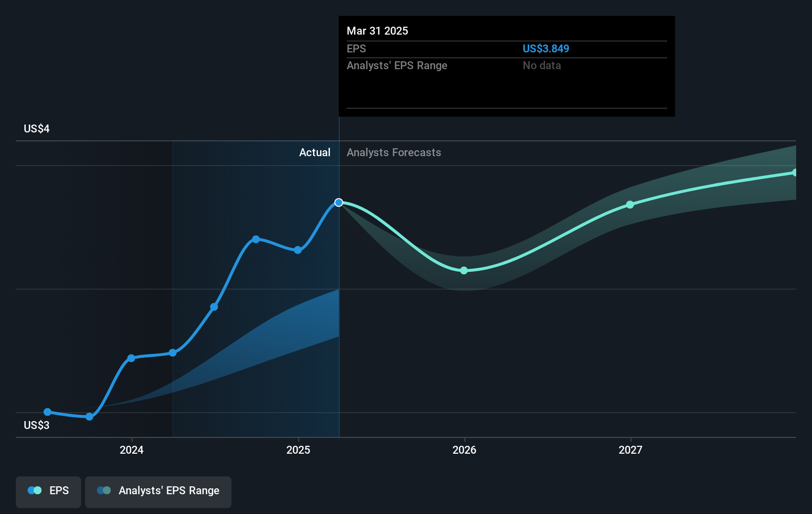This screenshot has height=514, width=812.
Task: Click the EPS legend two-dot icon
Action: point(35,490)
